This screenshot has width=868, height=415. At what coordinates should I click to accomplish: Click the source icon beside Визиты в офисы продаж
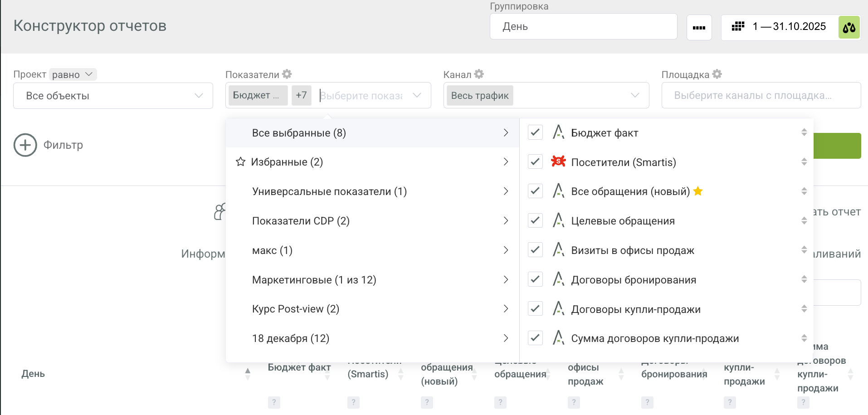[558, 250]
